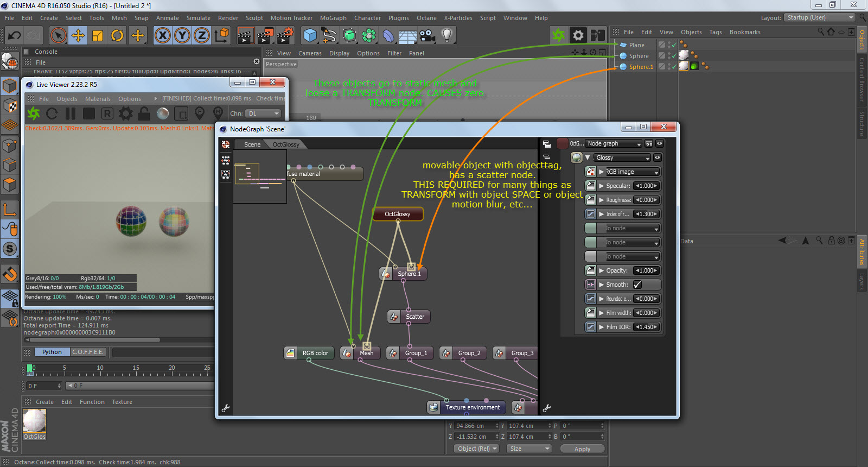
Task: Pick focus with F pin icon
Action: pyautogui.click(x=200, y=113)
